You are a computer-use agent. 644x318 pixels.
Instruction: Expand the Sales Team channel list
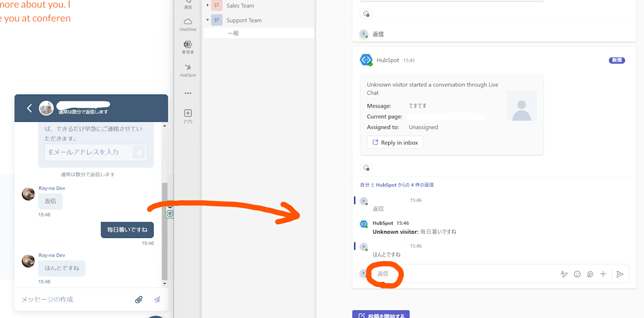(208, 5)
